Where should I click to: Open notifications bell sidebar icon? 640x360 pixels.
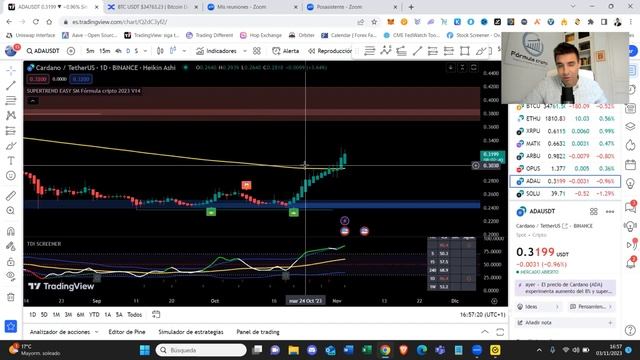pyautogui.click(x=630, y=263)
